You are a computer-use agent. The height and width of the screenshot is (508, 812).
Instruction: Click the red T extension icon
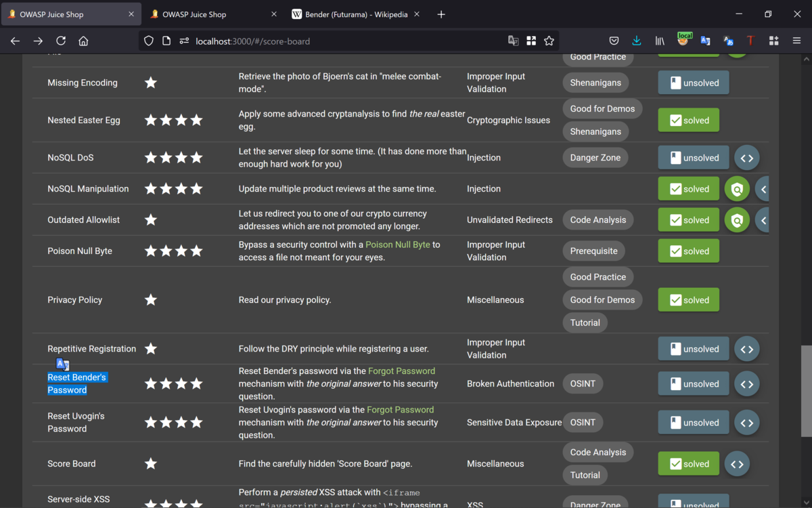(750, 41)
